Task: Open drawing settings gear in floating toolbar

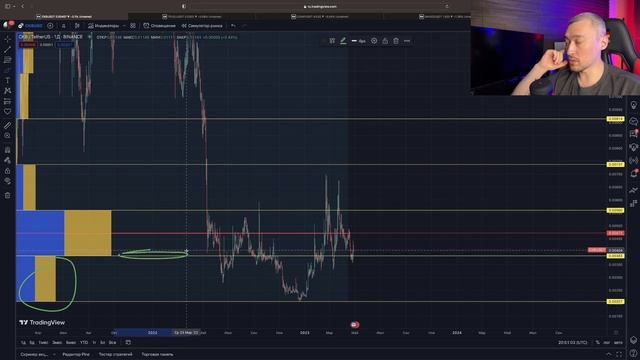Action: pyautogui.click(x=374, y=41)
